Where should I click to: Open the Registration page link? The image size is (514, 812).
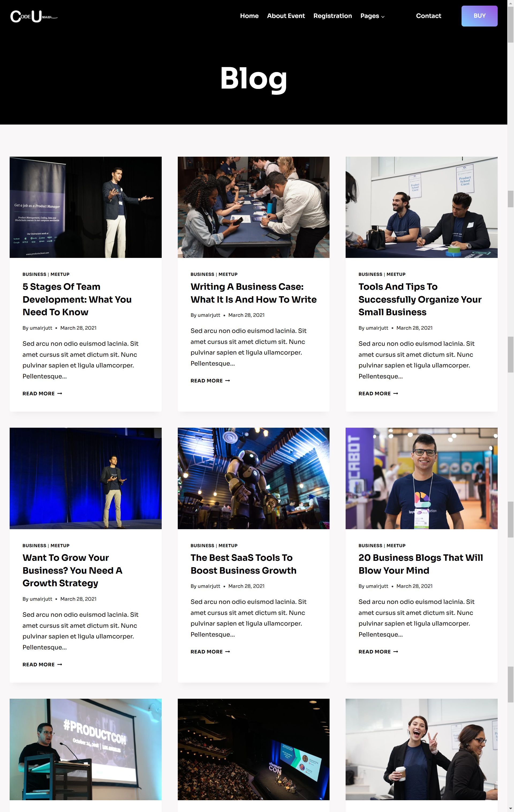(332, 16)
